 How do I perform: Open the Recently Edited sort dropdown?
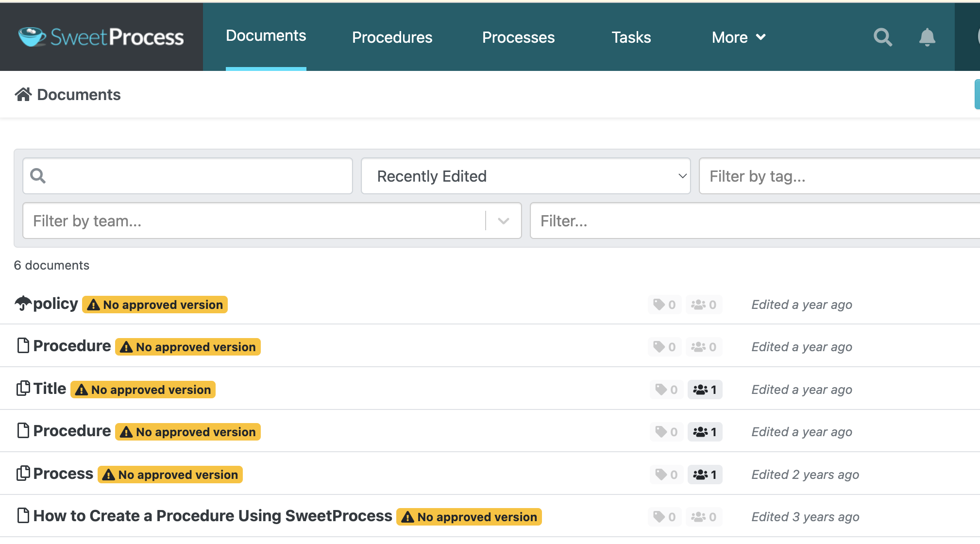525,176
